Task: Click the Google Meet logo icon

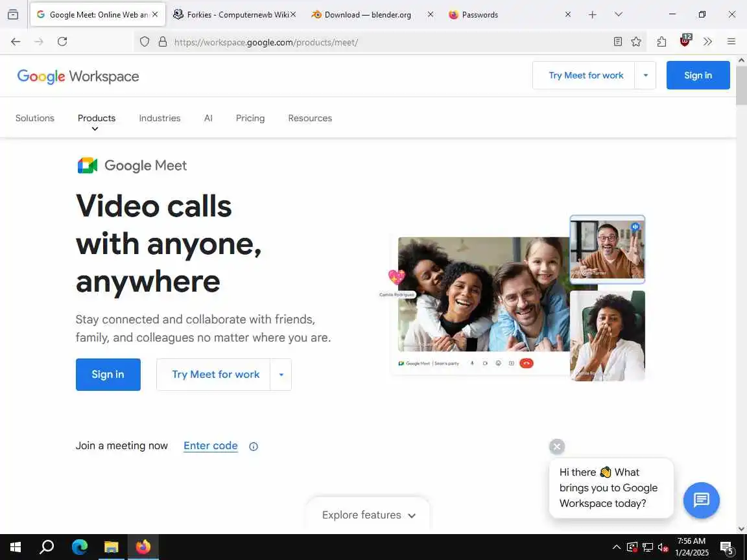Action: 88,165
